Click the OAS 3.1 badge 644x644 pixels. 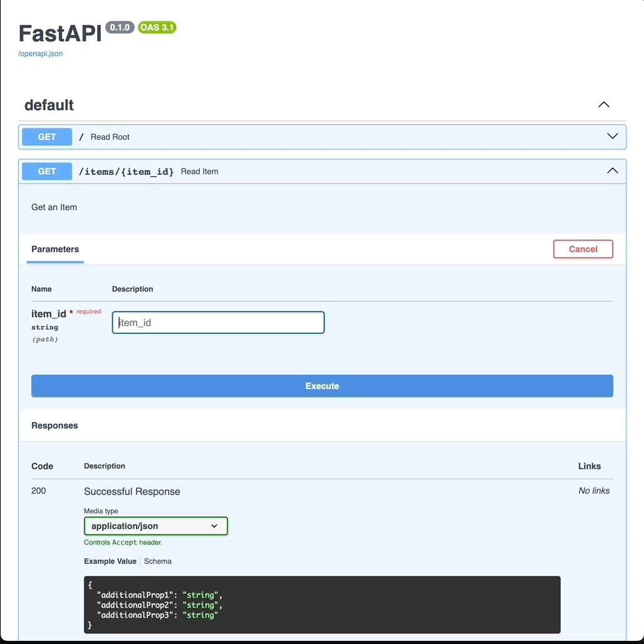pyautogui.click(x=157, y=28)
